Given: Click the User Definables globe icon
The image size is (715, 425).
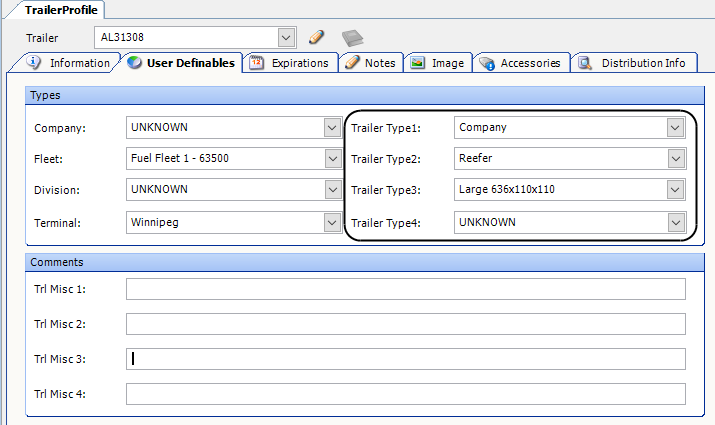Looking at the screenshot, I should click(x=135, y=62).
